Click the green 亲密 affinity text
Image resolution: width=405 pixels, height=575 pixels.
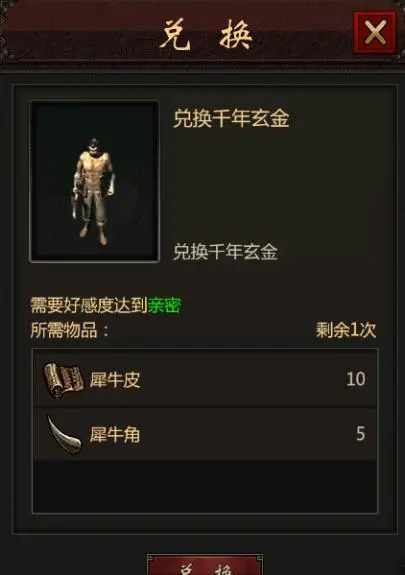click(164, 305)
